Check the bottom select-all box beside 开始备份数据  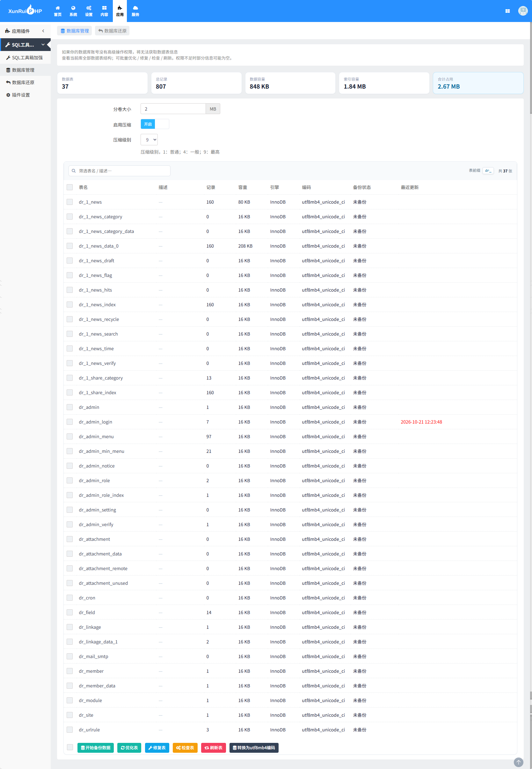click(70, 747)
